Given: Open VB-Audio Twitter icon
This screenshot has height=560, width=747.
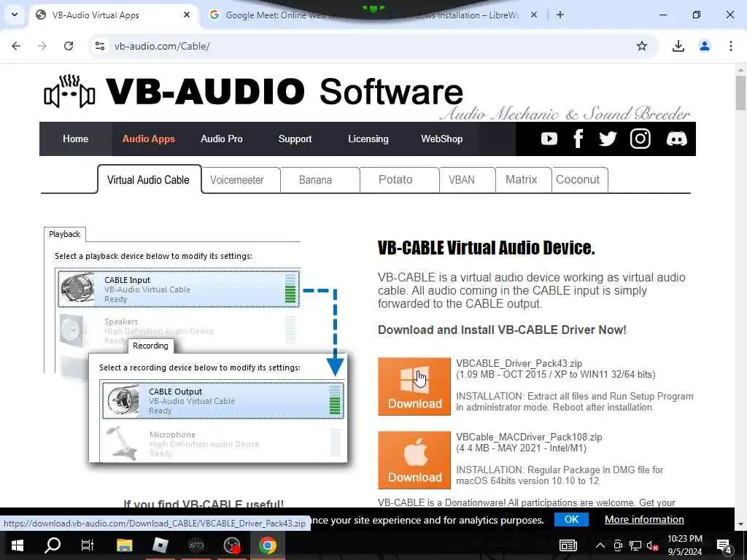Looking at the screenshot, I should tap(608, 139).
